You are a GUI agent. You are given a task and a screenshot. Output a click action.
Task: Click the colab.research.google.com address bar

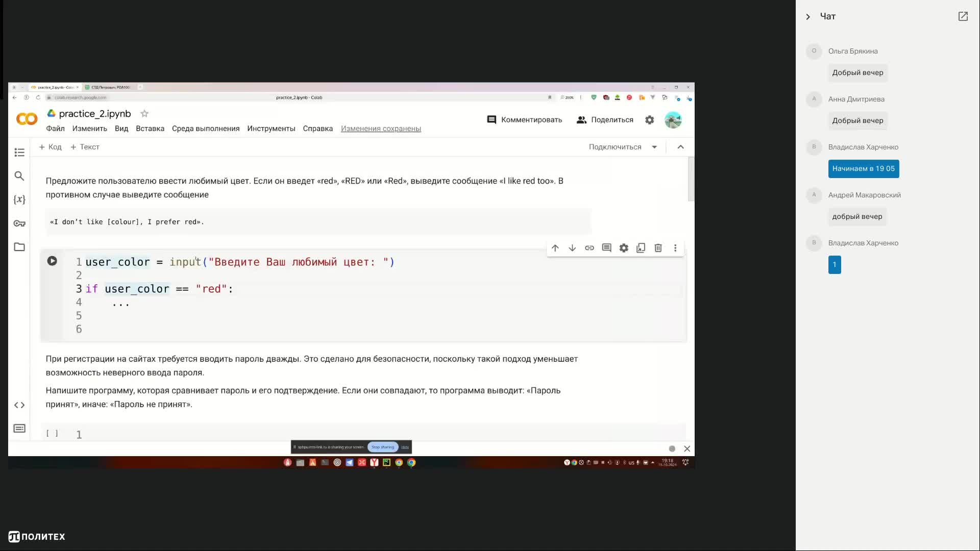tap(81, 97)
